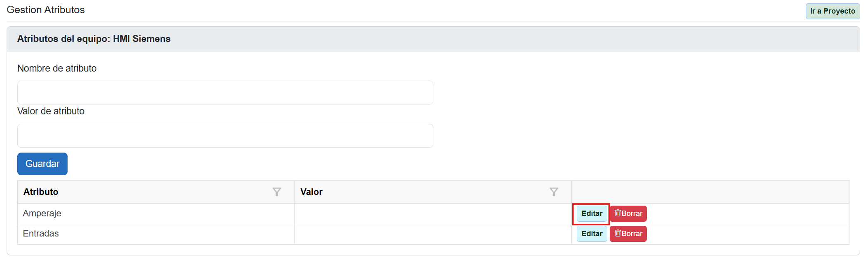Open the Valor column filter icon

(x=554, y=192)
